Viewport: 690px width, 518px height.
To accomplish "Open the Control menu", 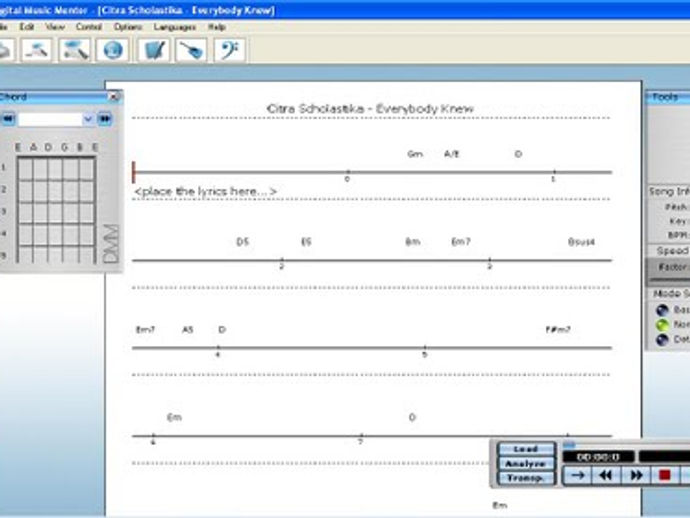I will (x=88, y=27).
